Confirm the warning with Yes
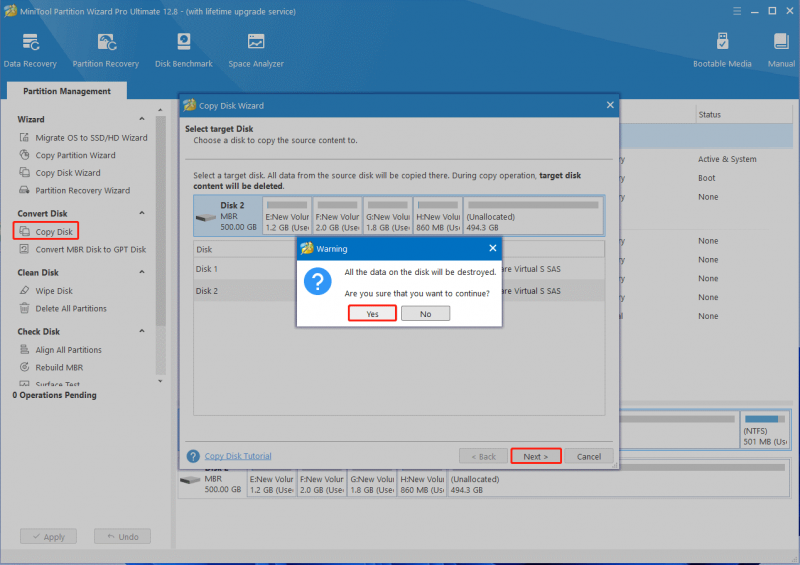 coord(372,313)
